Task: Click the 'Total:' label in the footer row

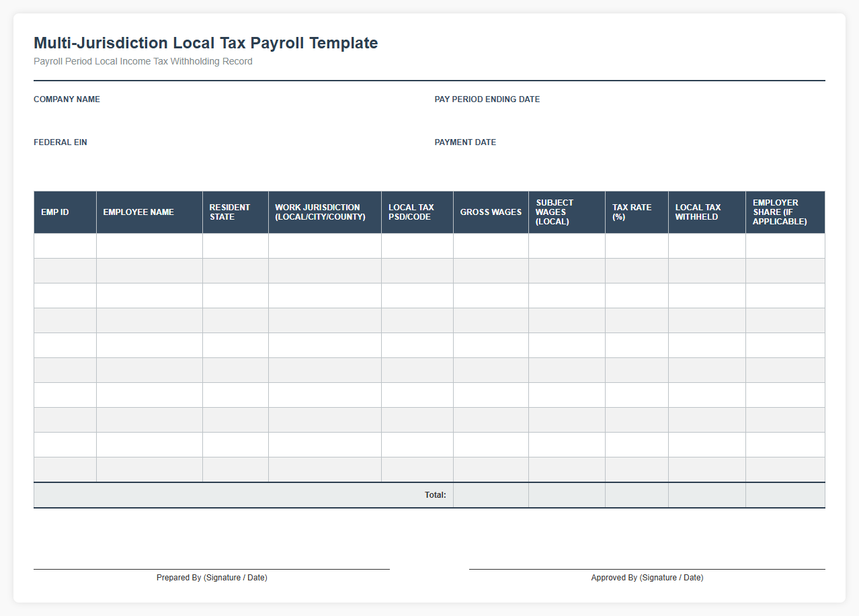Action: pos(436,495)
